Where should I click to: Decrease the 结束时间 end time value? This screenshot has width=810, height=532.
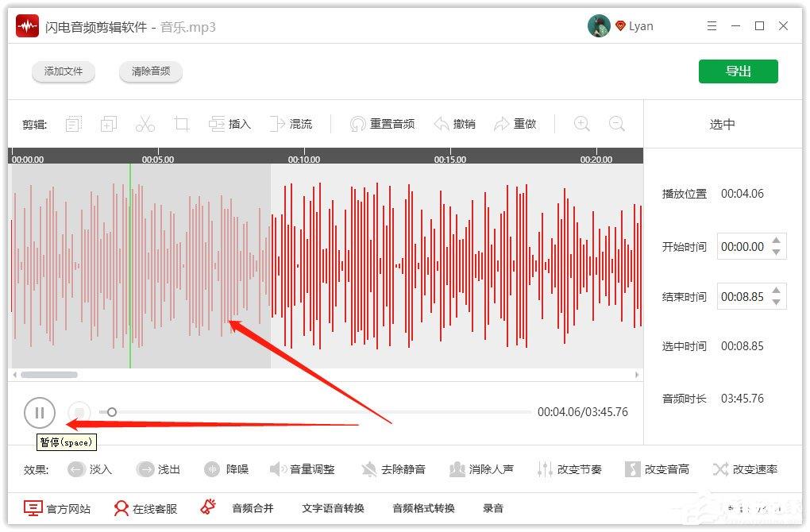(x=777, y=303)
